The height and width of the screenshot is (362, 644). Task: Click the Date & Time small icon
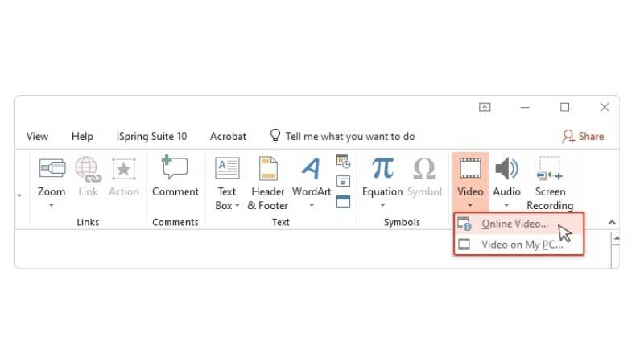point(343,162)
